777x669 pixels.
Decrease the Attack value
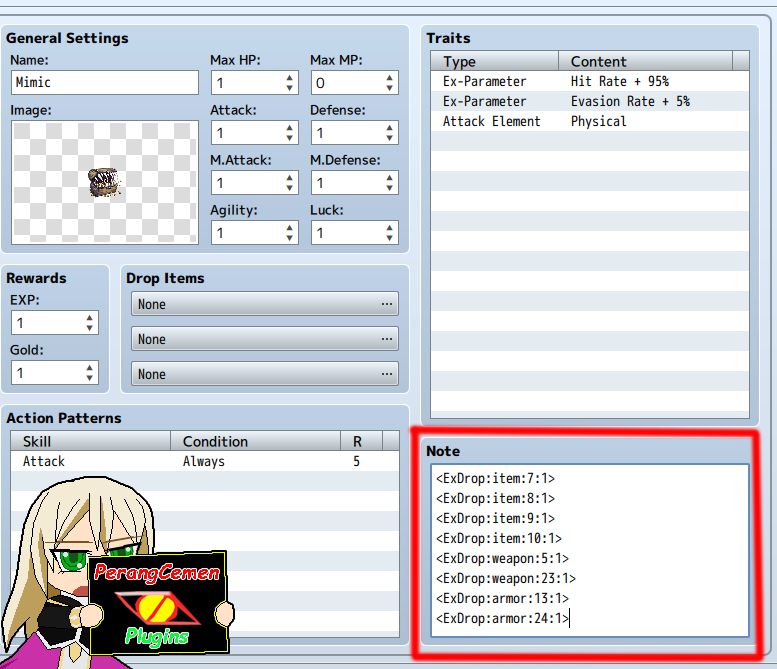[x=289, y=138]
